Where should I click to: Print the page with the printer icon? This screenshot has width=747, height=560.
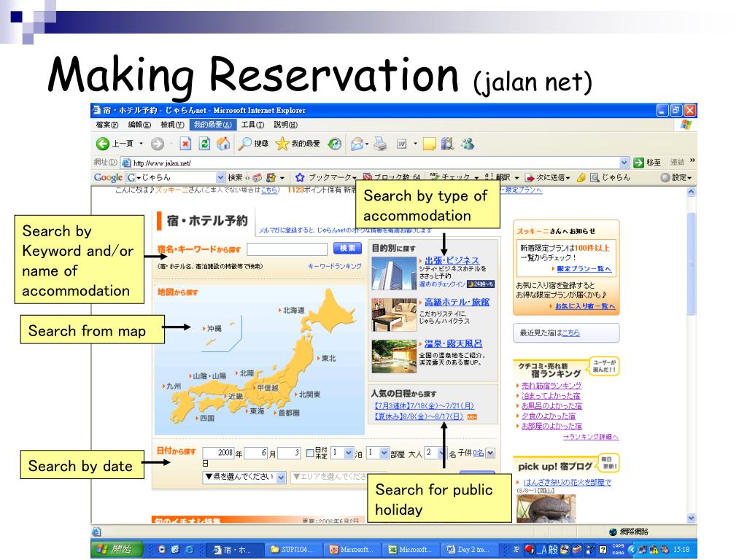pyautogui.click(x=379, y=144)
